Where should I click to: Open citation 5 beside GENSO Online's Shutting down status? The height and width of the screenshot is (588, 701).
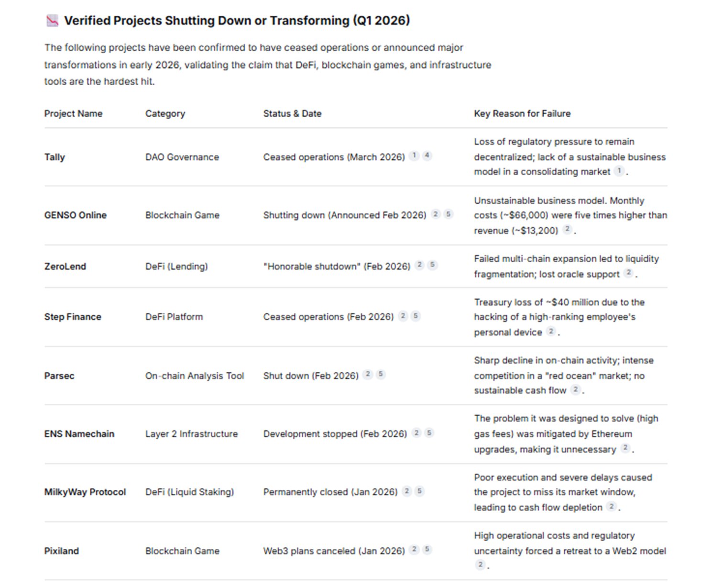[448, 214]
